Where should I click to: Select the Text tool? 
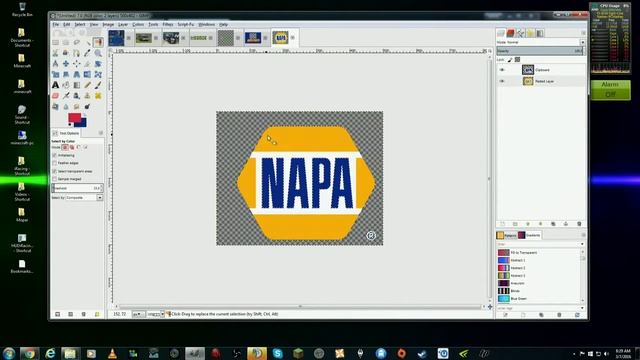coord(56,85)
